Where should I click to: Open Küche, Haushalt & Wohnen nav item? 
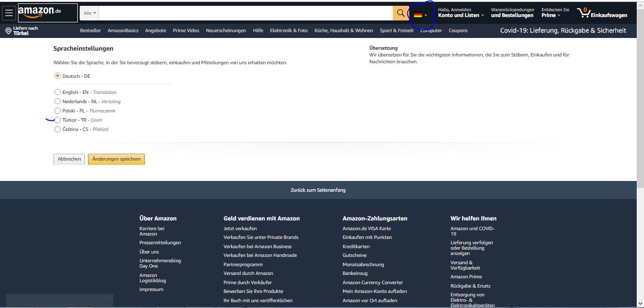click(344, 31)
